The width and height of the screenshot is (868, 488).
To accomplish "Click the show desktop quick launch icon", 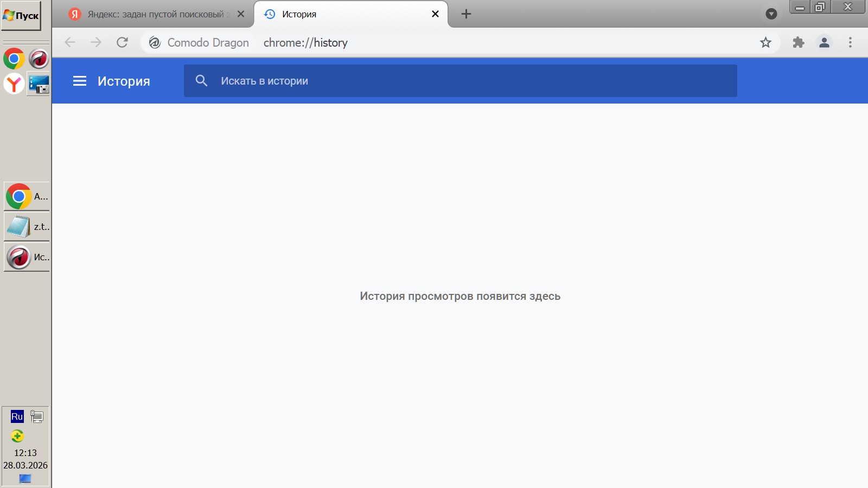I will pos(39,84).
